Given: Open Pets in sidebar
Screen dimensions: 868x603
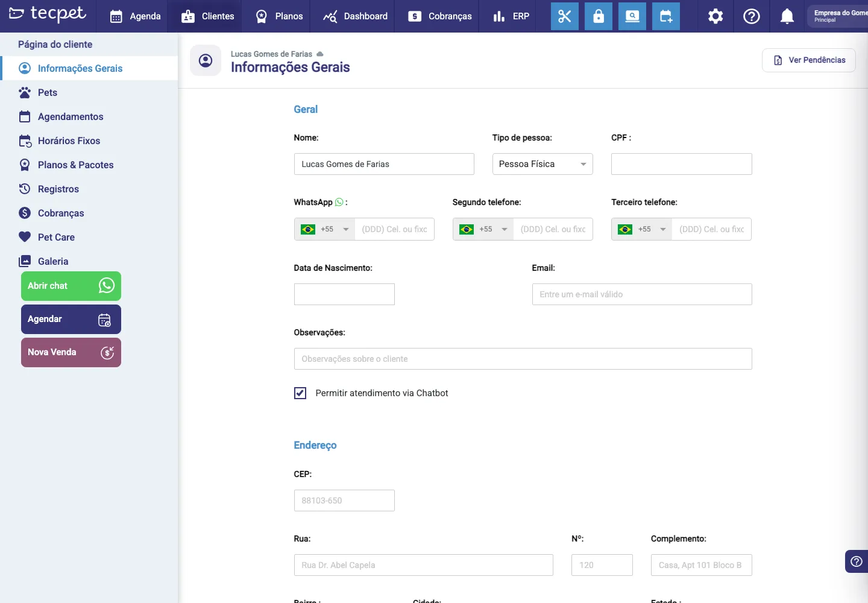Looking at the screenshot, I should [89, 92].
